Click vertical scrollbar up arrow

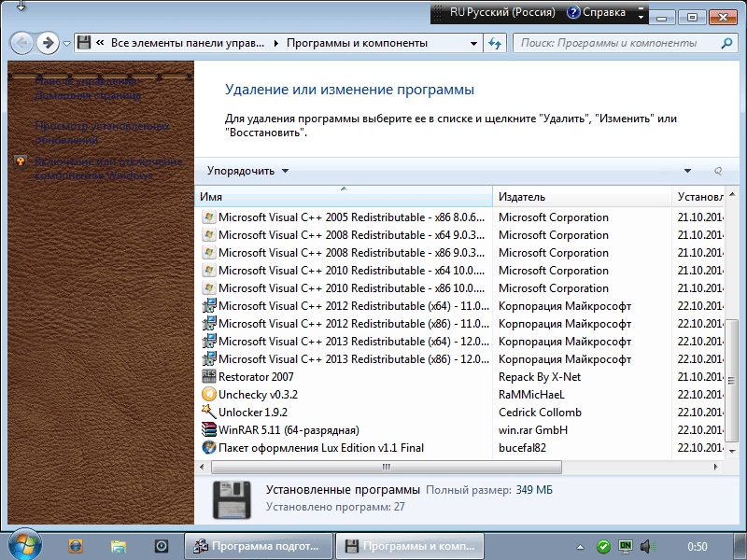(732, 194)
